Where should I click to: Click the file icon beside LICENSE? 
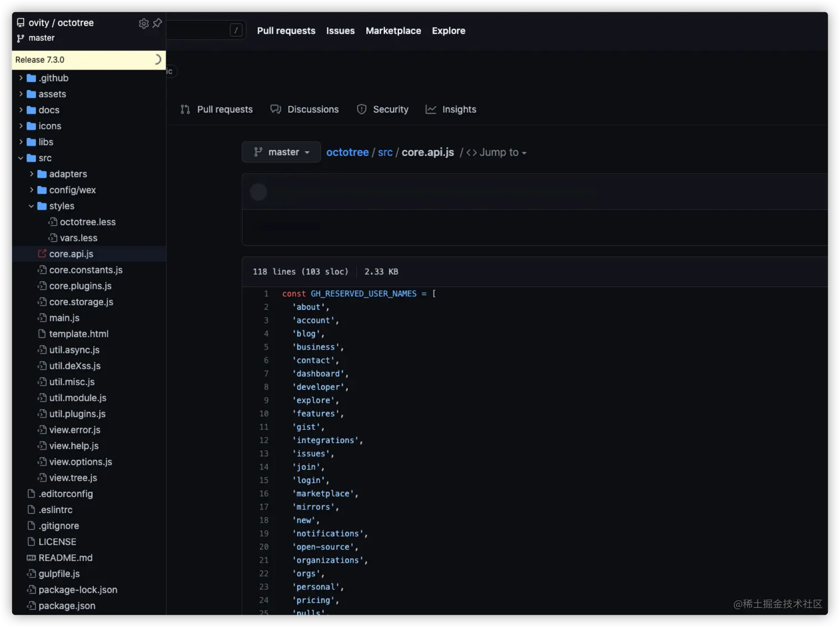pyautogui.click(x=32, y=542)
